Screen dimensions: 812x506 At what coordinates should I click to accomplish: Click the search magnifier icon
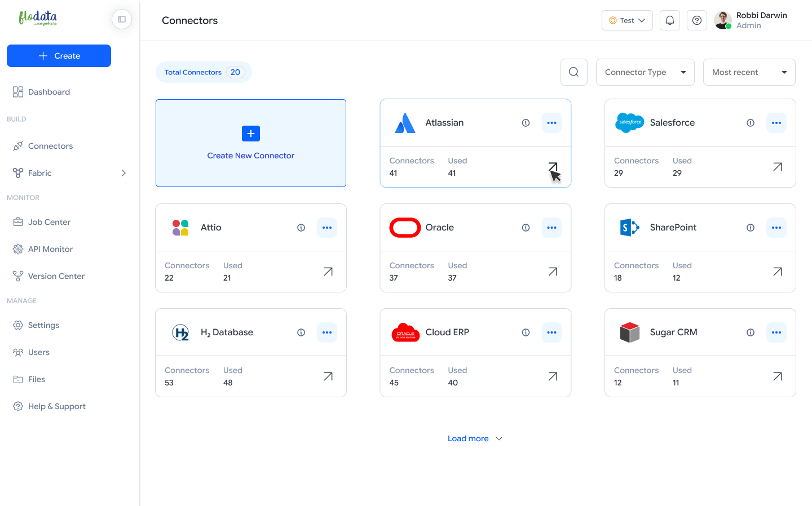click(574, 72)
